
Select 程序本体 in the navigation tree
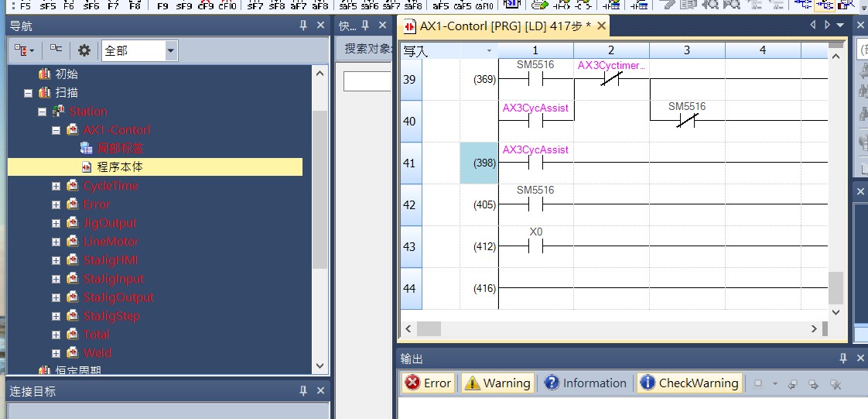pos(119,167)
